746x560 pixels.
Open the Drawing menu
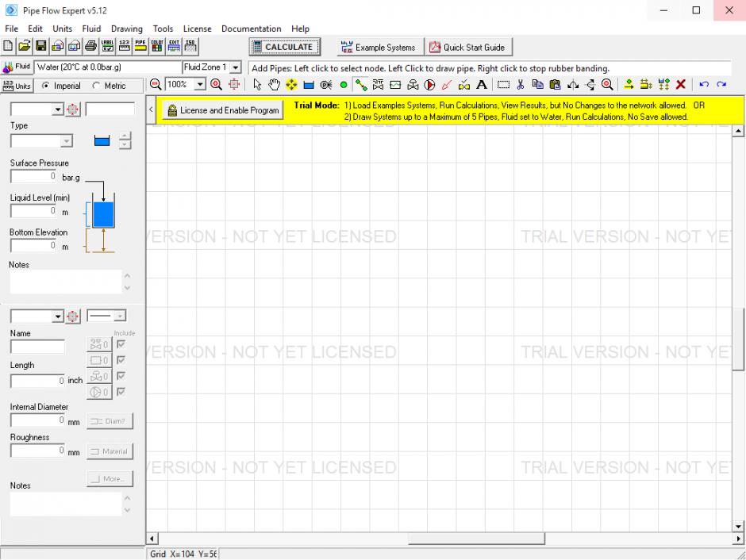(126, 29)
